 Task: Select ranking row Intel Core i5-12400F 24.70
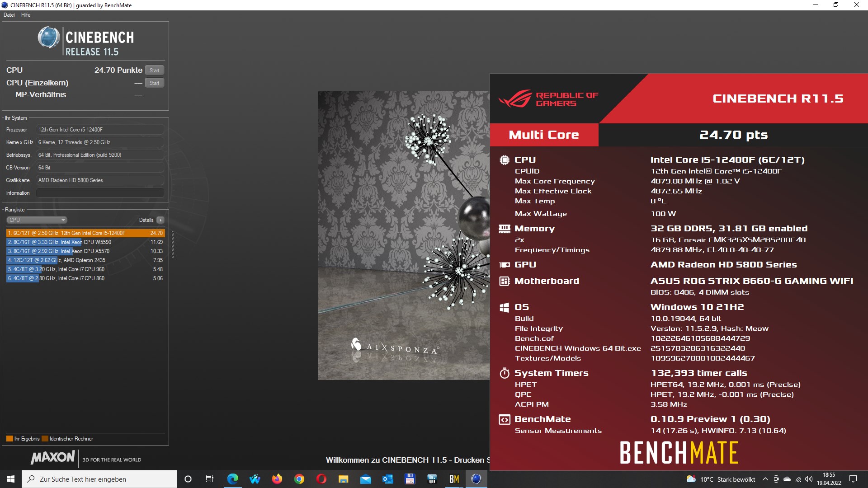click(x=85, y=233)
